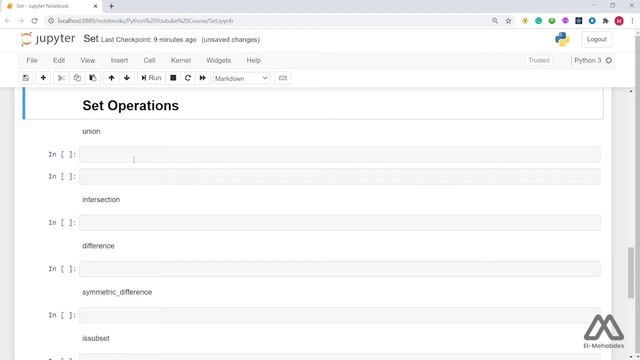
Task: Open the command palette keyboard icon
Action: pos(283,78)
